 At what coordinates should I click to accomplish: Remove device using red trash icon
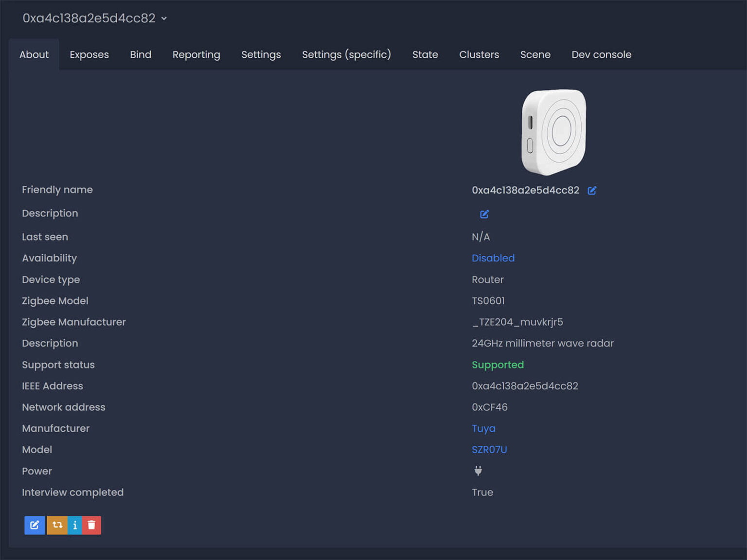[92, 525]
